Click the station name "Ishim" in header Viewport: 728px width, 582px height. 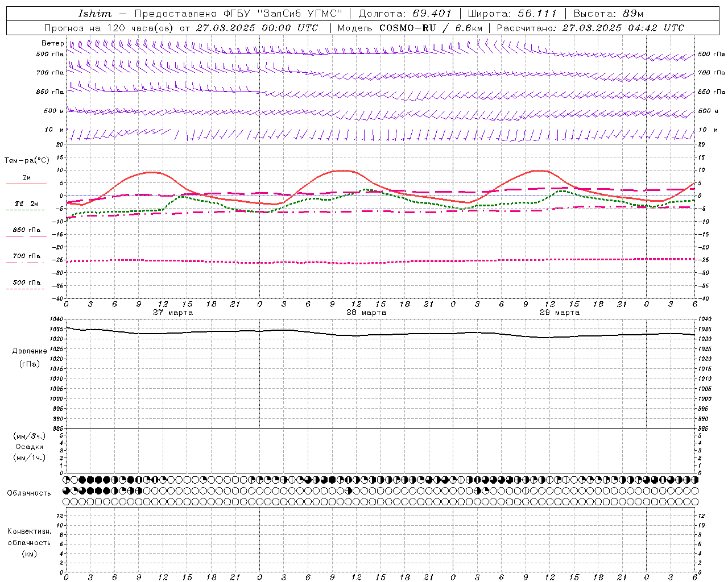click(95, 14)
